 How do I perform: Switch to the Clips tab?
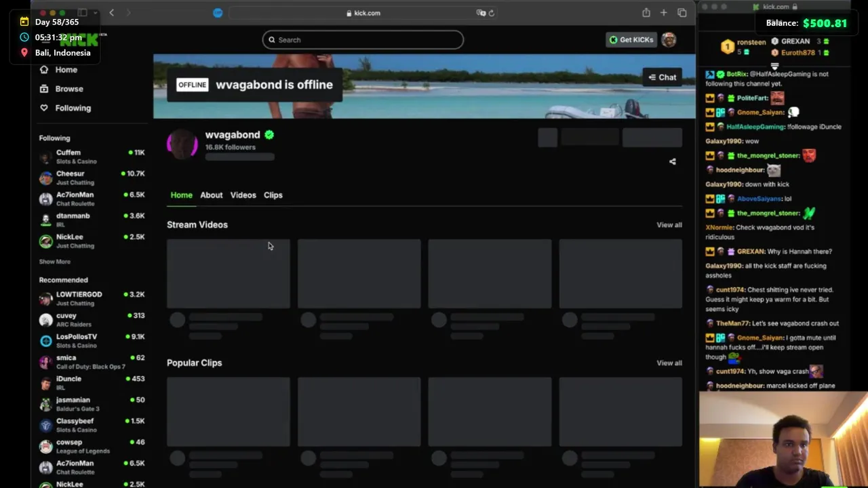tap(273, 195)
